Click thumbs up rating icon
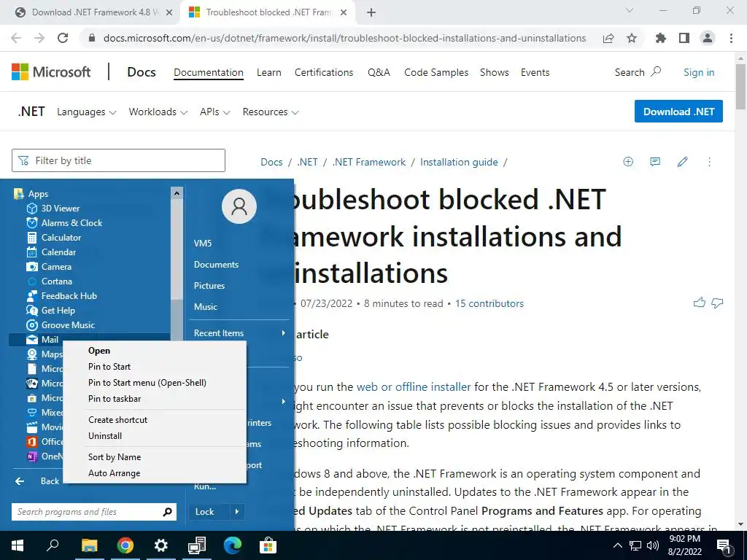 700,303
